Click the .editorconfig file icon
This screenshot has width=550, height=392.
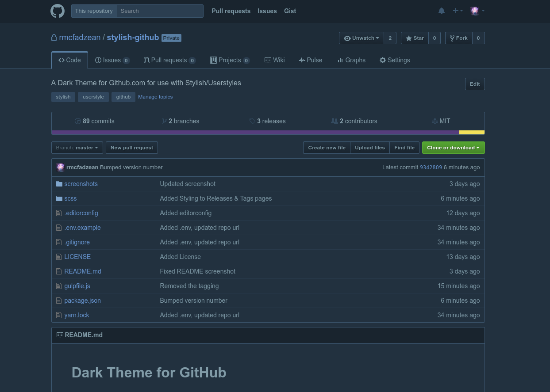tap(59, 213)
